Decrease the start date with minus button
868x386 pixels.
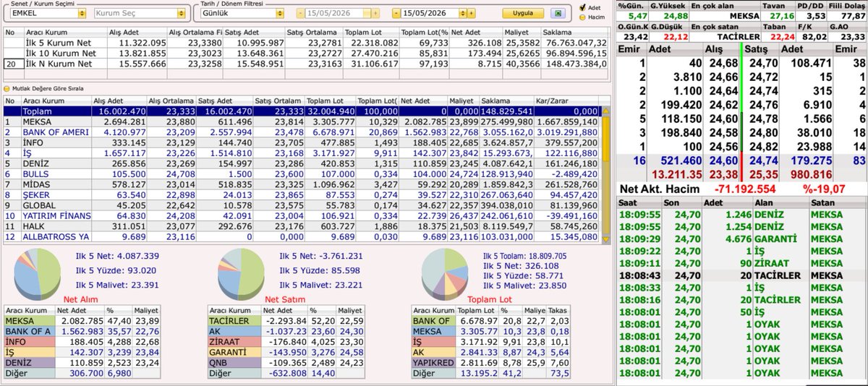(300, 13)
